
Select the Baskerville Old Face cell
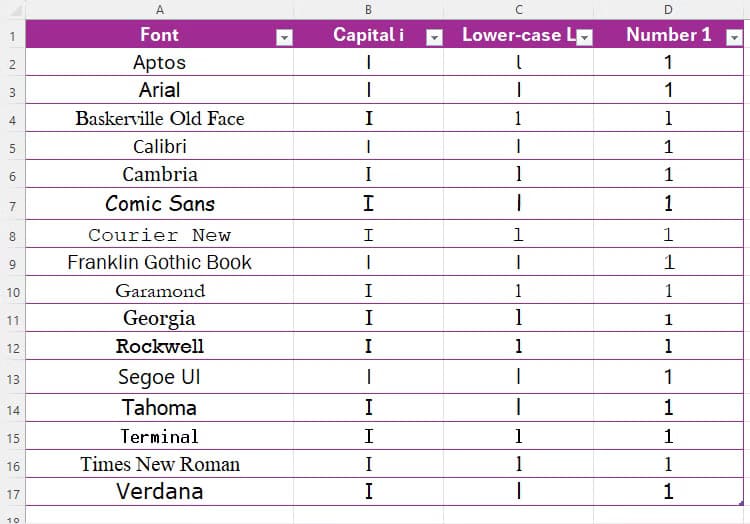pyautogui.click(x=159, y=118)
